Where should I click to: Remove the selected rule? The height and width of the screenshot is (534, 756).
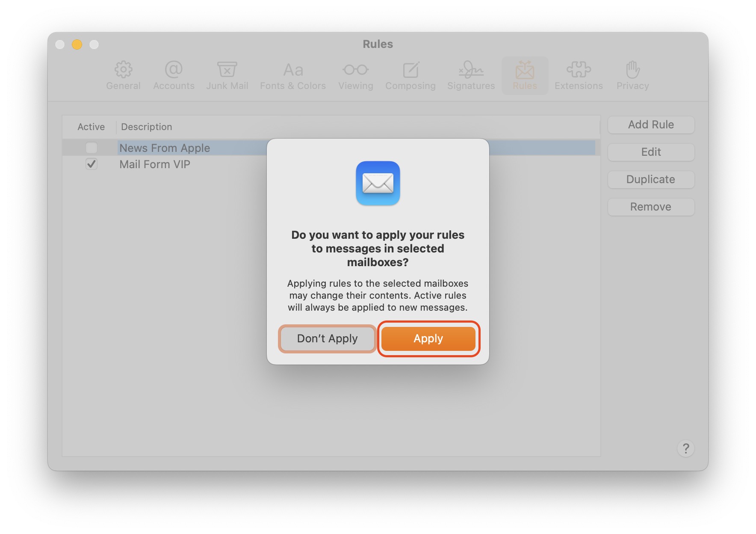click(x=651, y=207)
